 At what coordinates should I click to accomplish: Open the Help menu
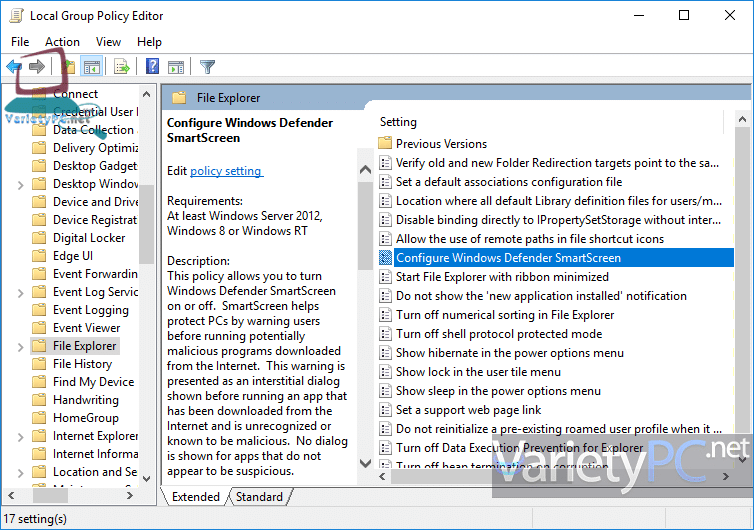149,42
